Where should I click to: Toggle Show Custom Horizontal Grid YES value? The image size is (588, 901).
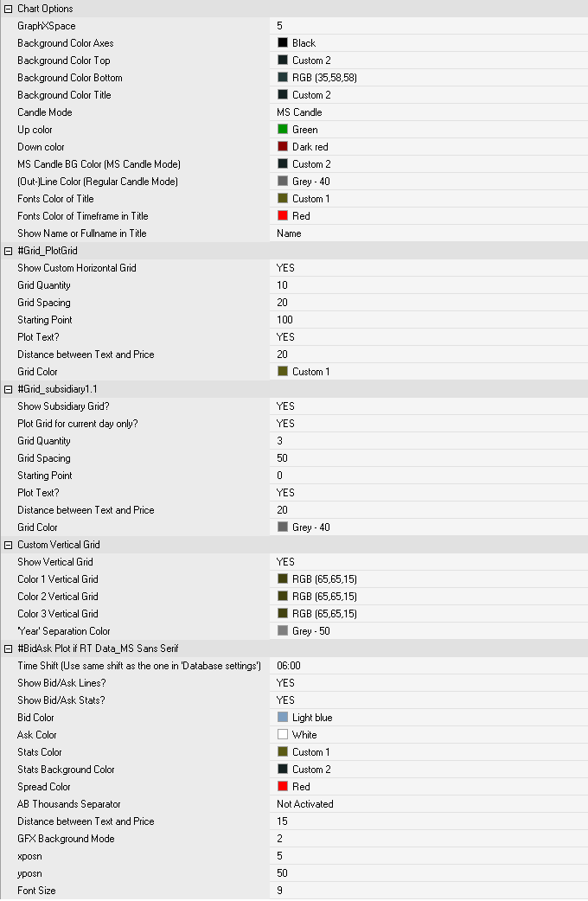(x=429, y=268)
